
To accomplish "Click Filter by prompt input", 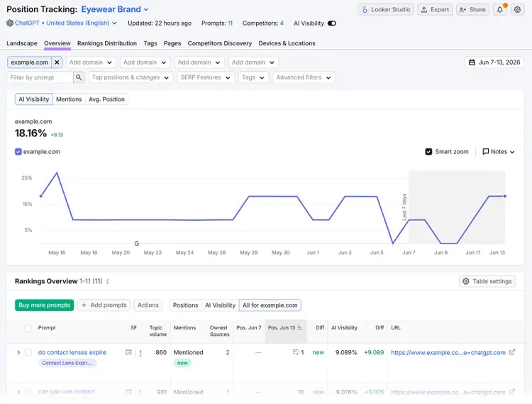I will [x=40, y=77].
